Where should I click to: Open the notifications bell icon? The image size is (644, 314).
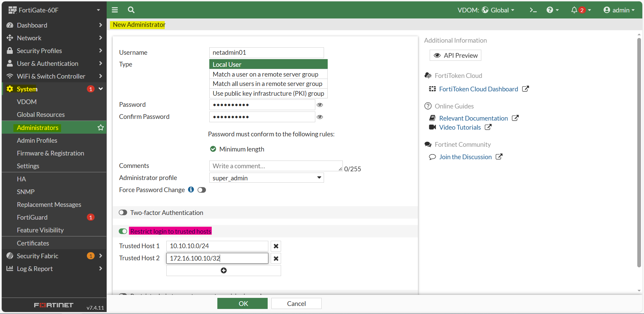tap(574, 10)
